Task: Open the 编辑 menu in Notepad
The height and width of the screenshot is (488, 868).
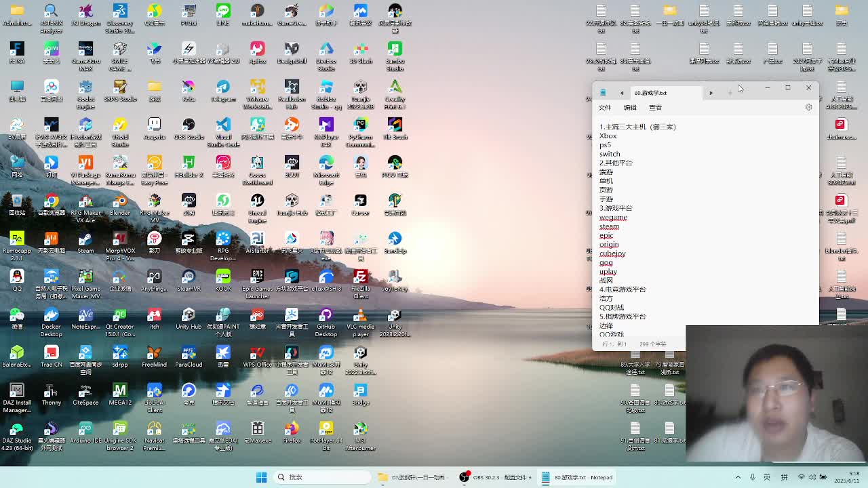Action: [x=630, y=107]
